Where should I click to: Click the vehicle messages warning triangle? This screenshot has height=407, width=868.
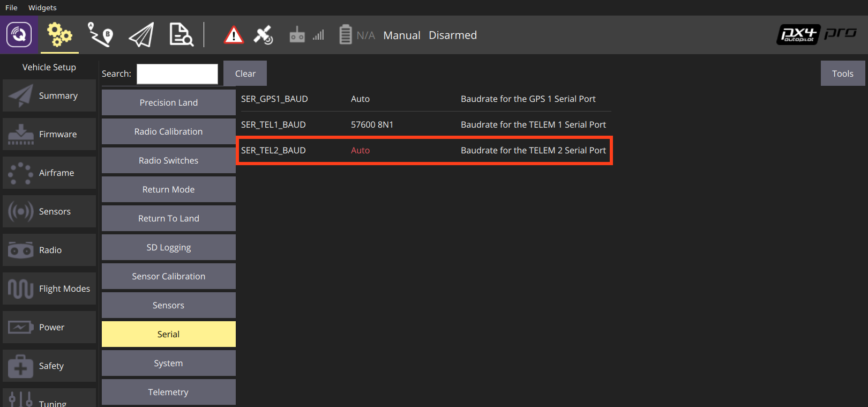[234, 35]
